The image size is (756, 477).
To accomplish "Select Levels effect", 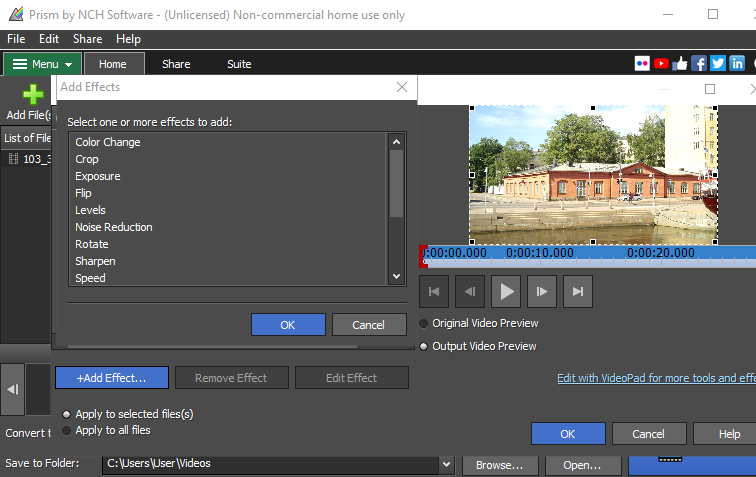I will tap(90, 210).
